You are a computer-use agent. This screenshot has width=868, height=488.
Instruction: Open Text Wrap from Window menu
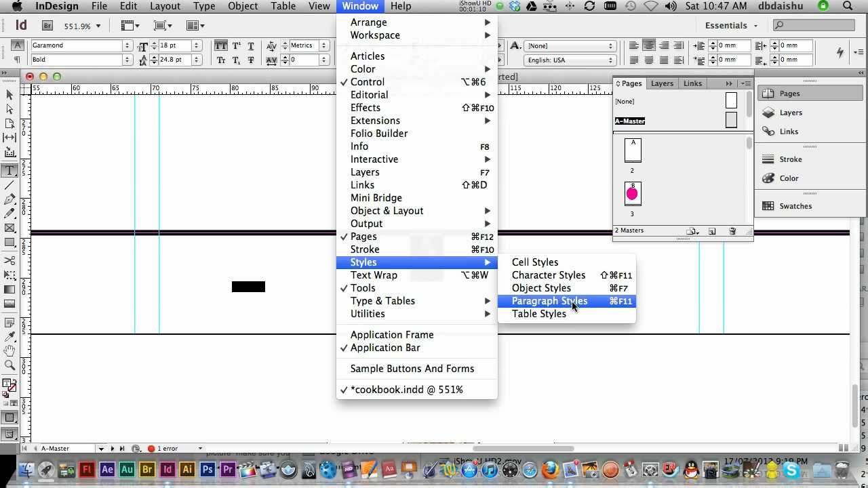(417, 275)
